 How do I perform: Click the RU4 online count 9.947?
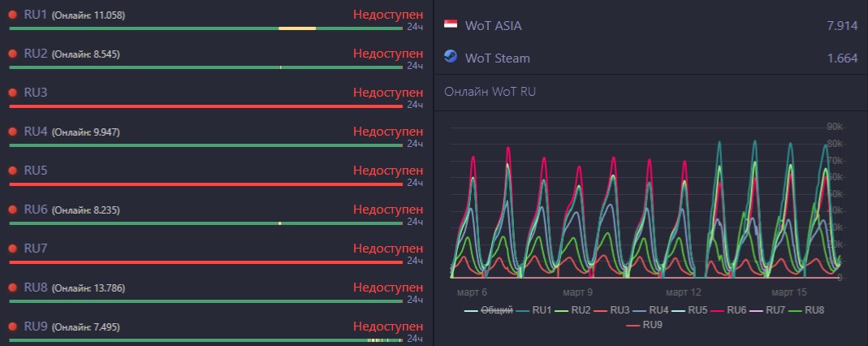[86, 132]
